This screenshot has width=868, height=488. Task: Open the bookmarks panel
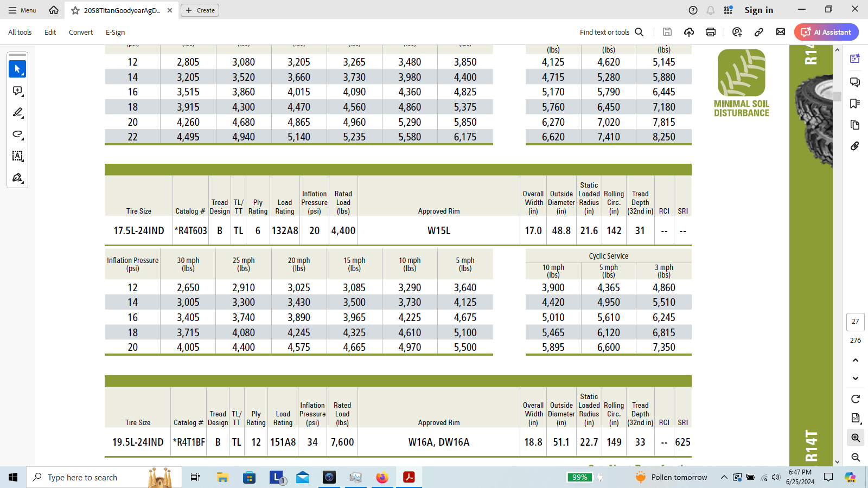tap(855, 104)
